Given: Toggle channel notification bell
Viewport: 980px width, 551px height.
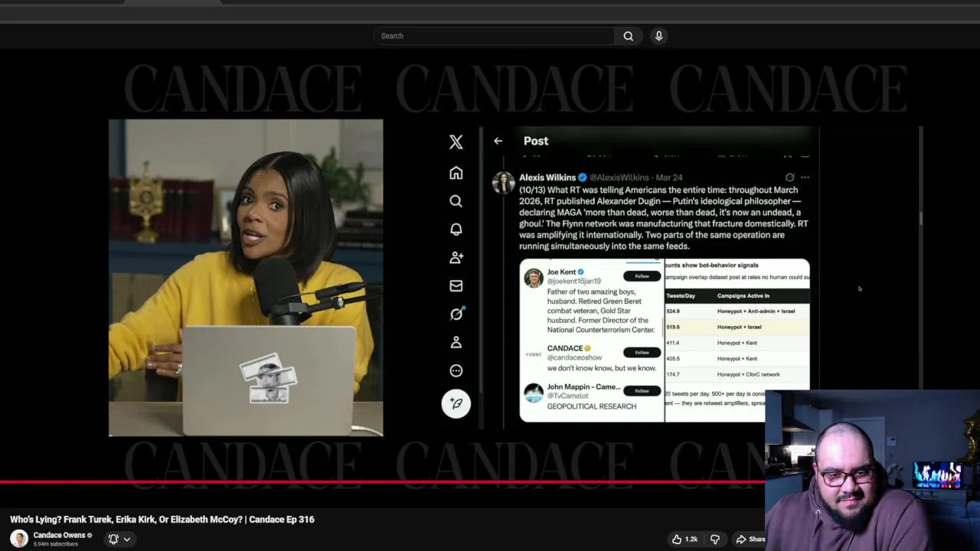Looking at the screenshot, I should tap(113, 539).
